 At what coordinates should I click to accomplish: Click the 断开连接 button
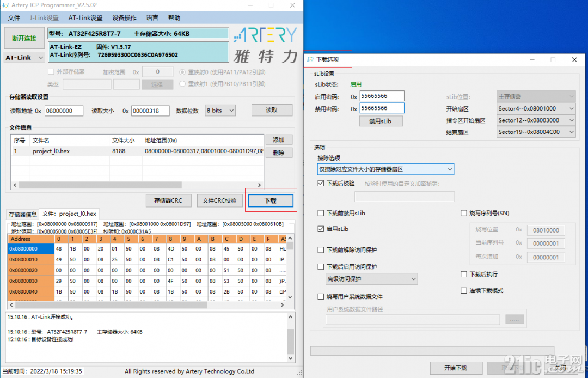point(24,38)
